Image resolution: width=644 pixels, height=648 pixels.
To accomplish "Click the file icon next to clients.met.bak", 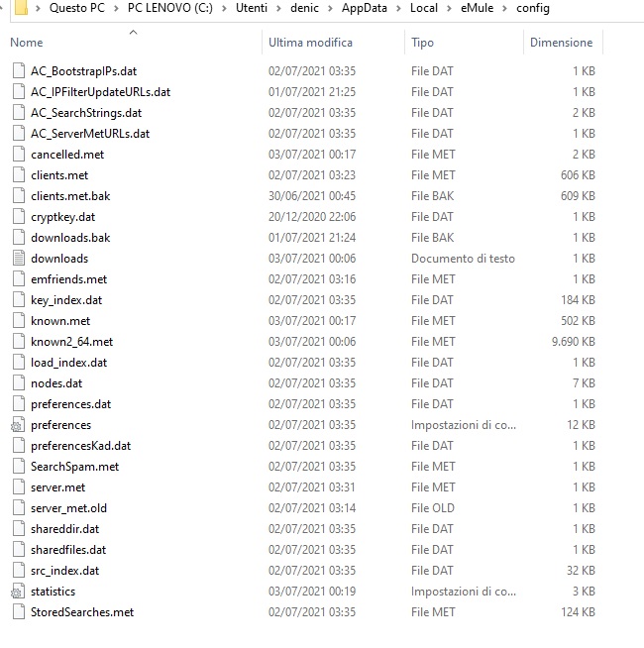I will click(x=19, y=195).
